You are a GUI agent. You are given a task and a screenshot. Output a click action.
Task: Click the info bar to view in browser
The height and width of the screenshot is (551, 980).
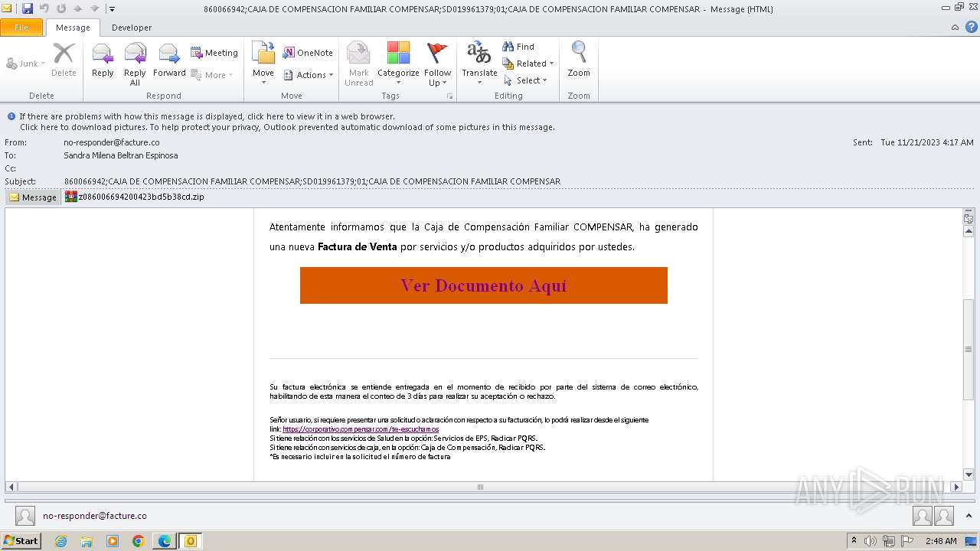click(x=207, y=116)
